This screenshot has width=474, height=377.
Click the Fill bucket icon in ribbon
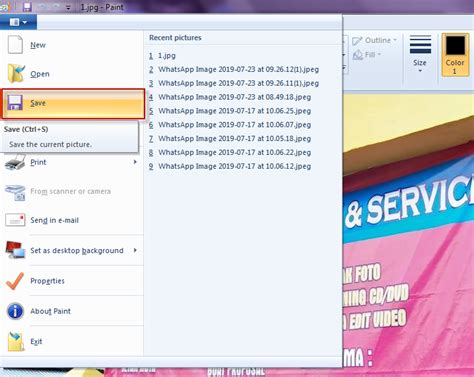(358, 55)
